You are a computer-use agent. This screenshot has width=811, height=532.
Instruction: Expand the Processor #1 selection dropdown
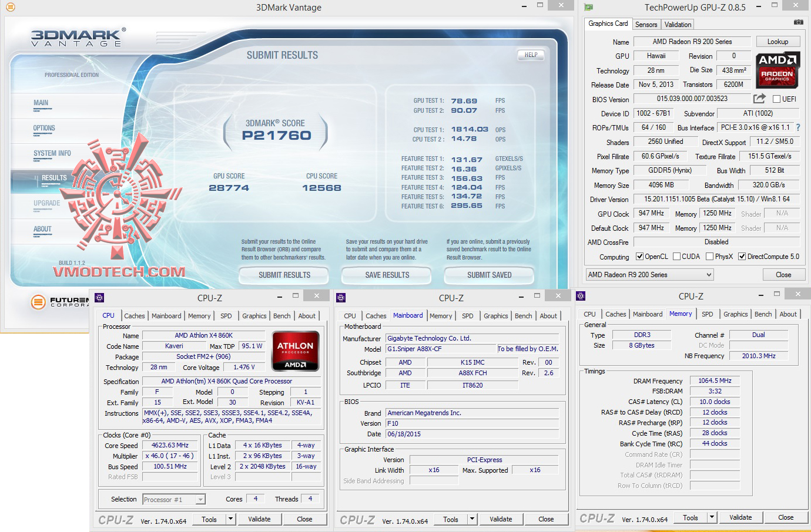pos(200,500)
